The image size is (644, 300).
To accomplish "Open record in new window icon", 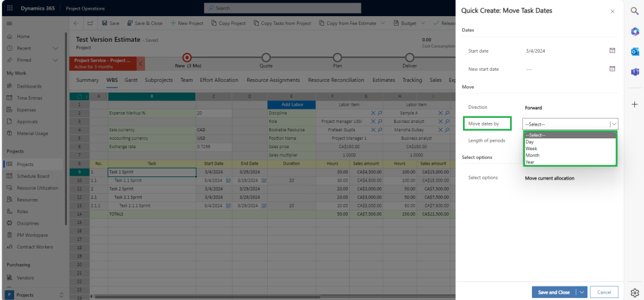I will click(x=90, y=23).
